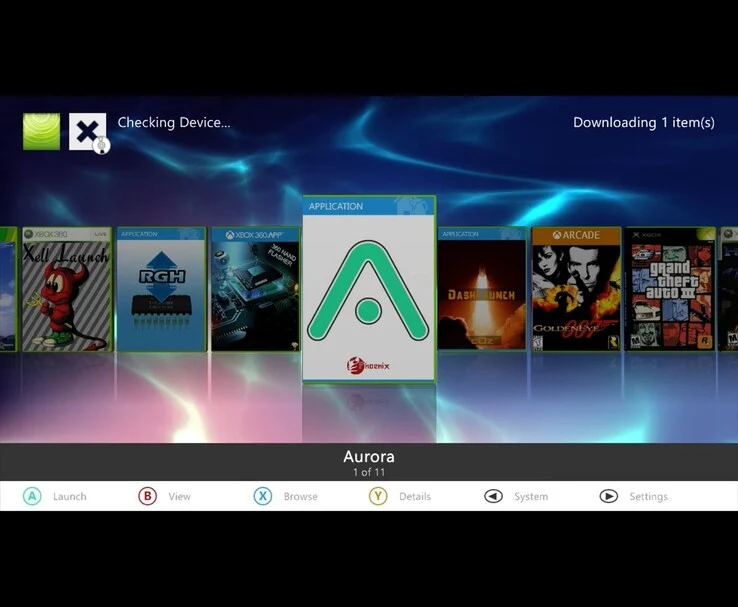
Task: Click the Launch label
Action: click(70, 496)
